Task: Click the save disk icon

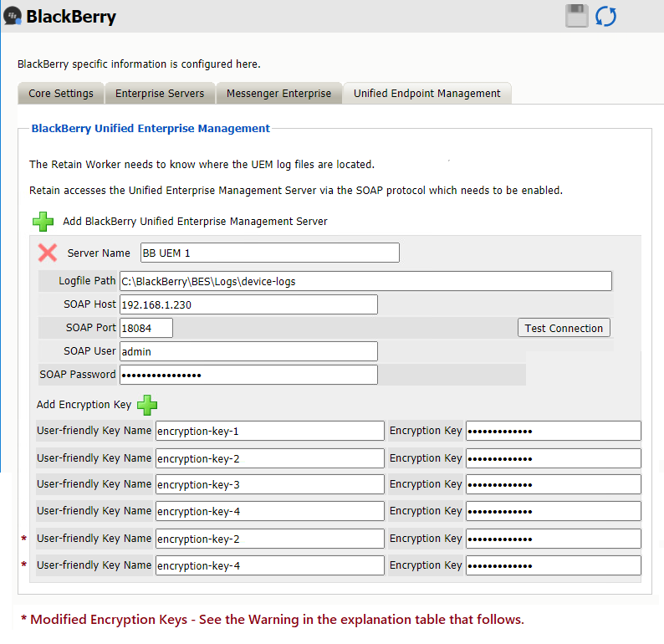Action: (x=577, y=16)
